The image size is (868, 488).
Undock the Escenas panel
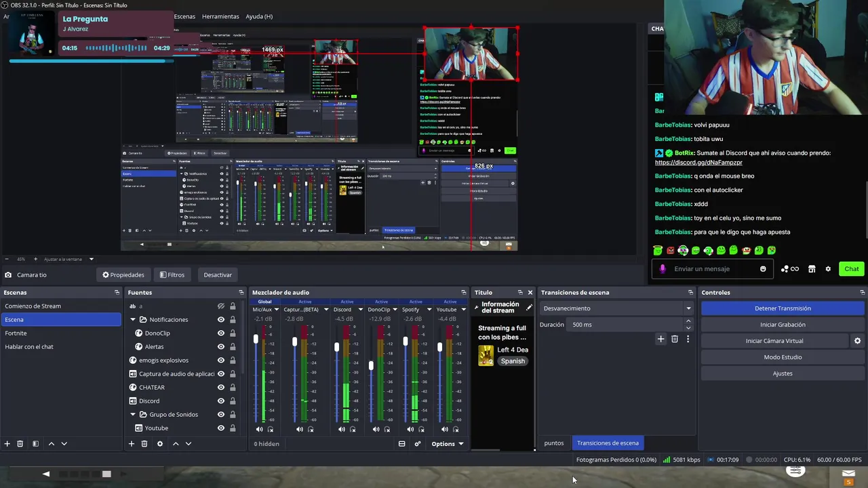117,293
